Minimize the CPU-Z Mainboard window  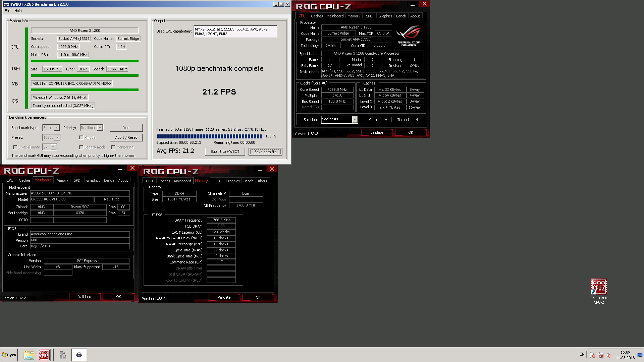tap(120, 169)
